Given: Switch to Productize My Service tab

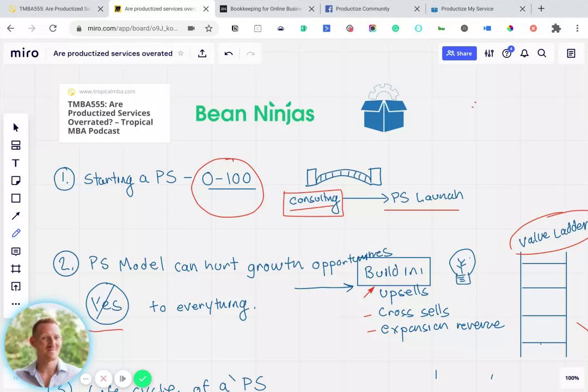Looking at the screenshot, I should click(467, 9).
